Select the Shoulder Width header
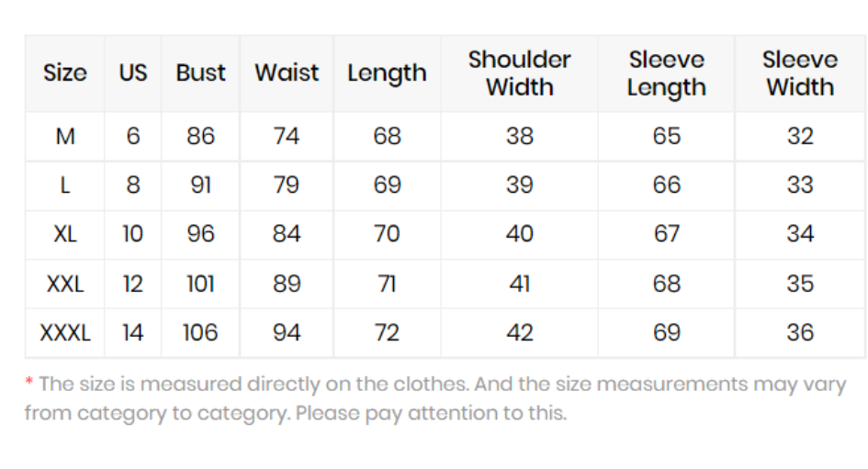Viewport: 868px width, 469px height. click(x=519, y=73)
